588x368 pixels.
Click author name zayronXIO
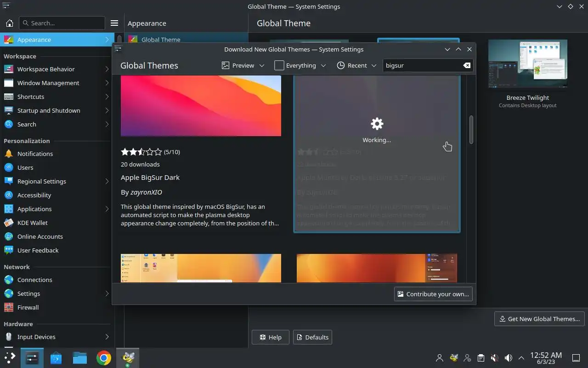click(x=146, y=192)
